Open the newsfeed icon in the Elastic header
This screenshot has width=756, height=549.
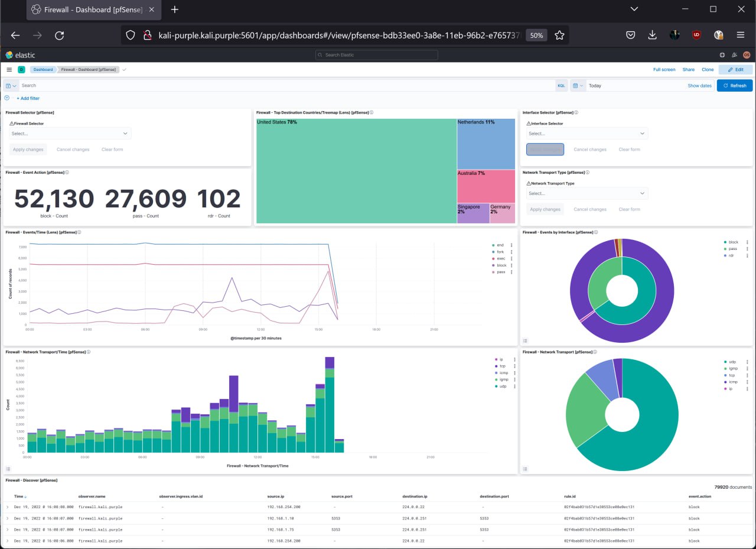coord(734,55)
